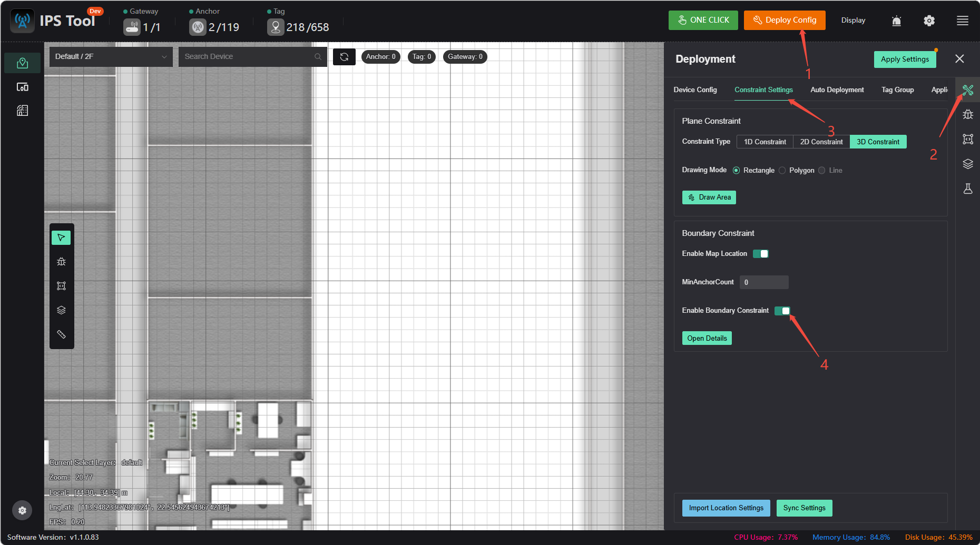
Task: Open the deployment tools icon in right strip
Action: [x=967, y=90]
